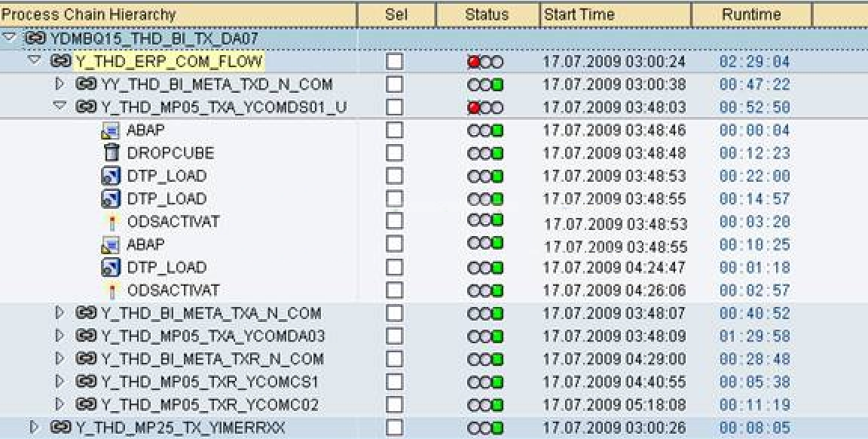Collapse the Y_THD_ERP_COM_FLOW node
The width and height of the screenshot is (868, 439).
[35, 60]
